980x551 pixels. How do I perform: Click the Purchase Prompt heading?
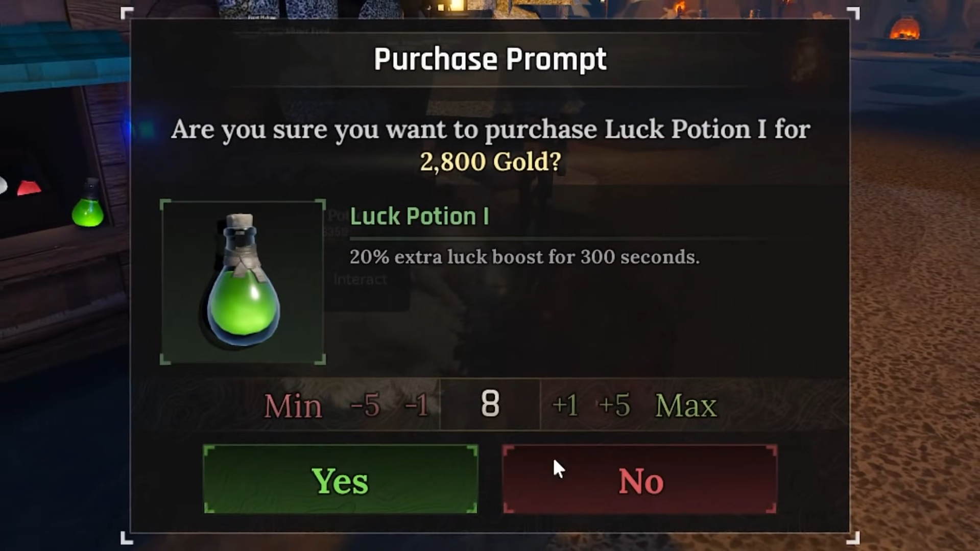490,59
